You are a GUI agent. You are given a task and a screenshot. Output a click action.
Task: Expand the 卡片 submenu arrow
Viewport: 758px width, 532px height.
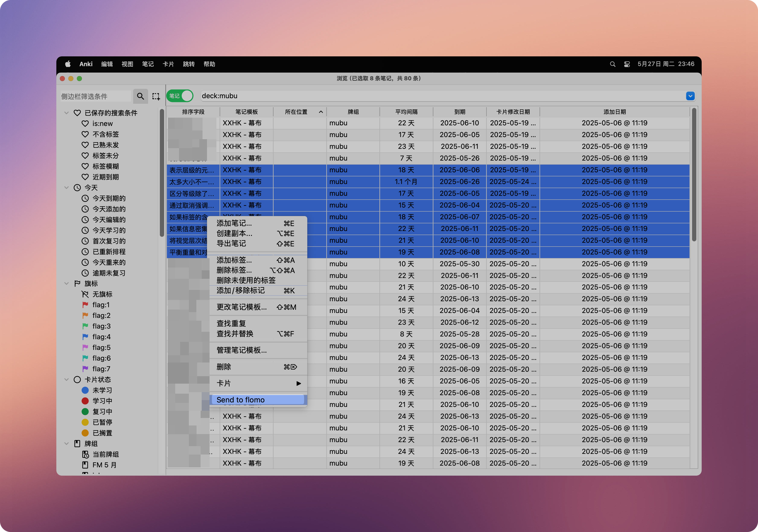coord(299,383)
